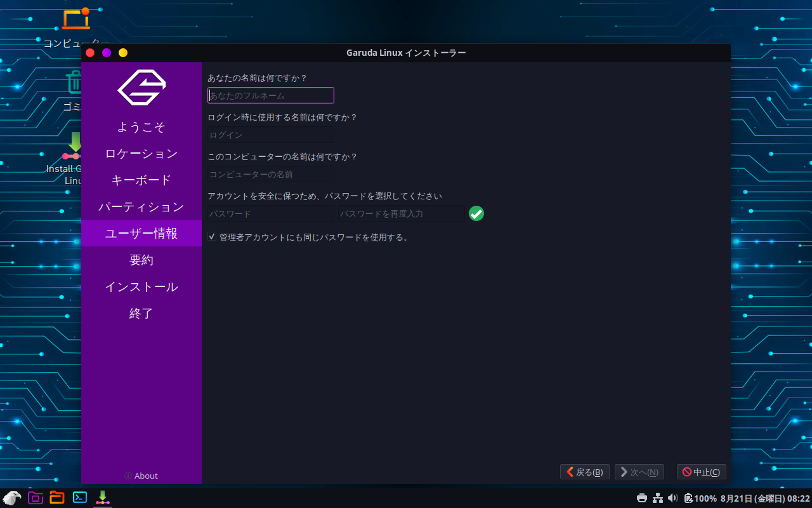Image resolution: width=812 pixels, height=508 pixels.
Task: Select the ユーザー情報 step in sidebar
Action: point(141,234)
